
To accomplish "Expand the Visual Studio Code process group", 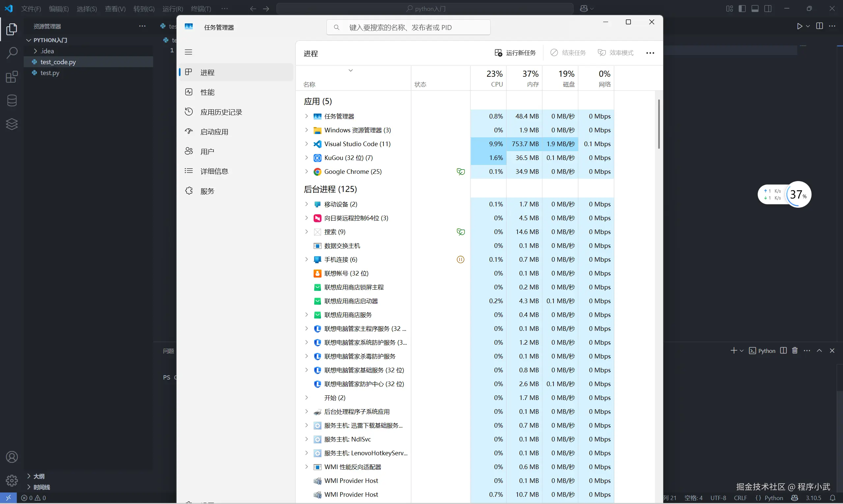I will point(306,144).
